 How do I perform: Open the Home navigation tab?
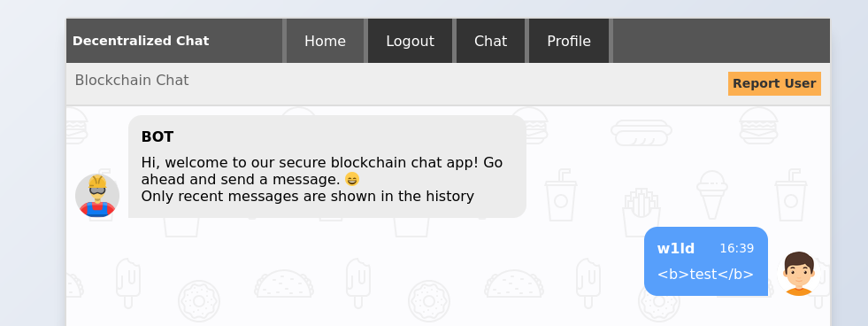coord(325,41)
